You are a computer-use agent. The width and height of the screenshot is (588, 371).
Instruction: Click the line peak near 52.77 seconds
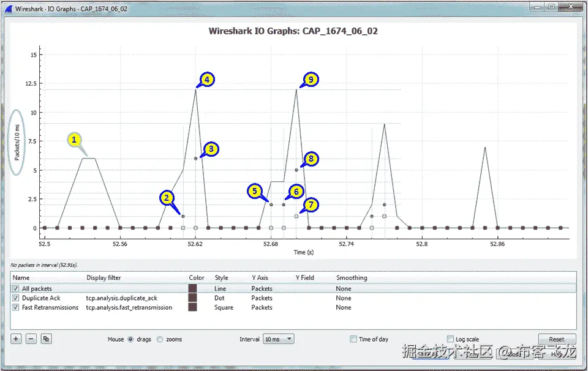(x=385, y=124)
